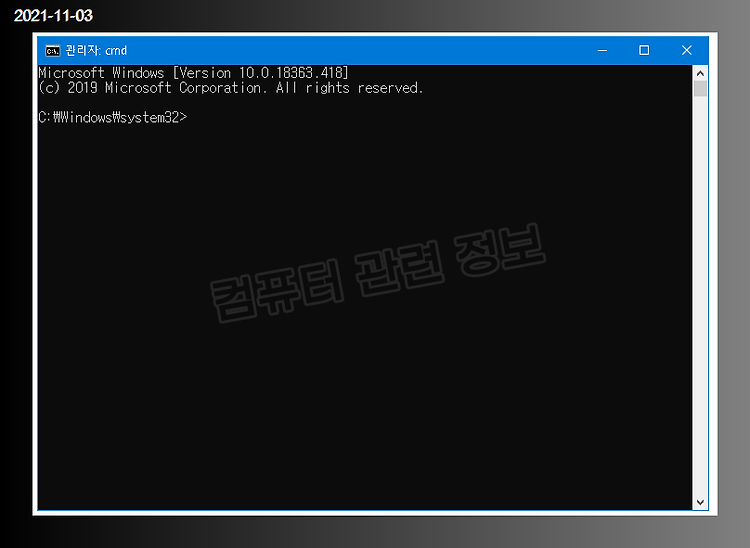
Task: Click the 'Microsoft Windows [Version 10.0.18363.418]' line
Action: point(193,73)
